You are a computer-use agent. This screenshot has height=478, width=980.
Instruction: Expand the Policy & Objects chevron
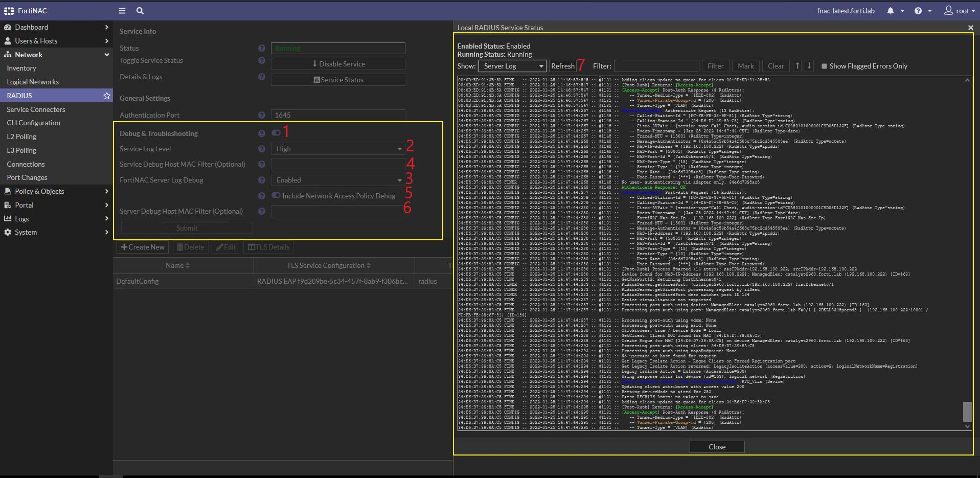(106, 191)
